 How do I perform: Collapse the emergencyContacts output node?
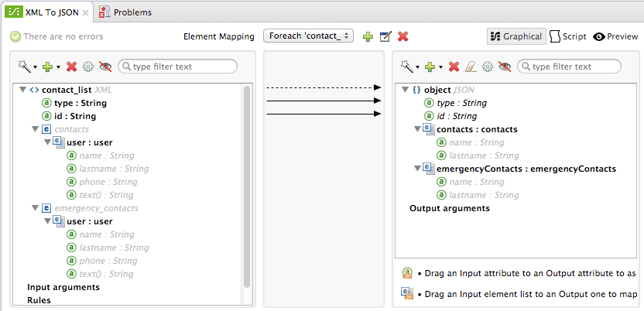pyautogui.click(x=416, y=169)
